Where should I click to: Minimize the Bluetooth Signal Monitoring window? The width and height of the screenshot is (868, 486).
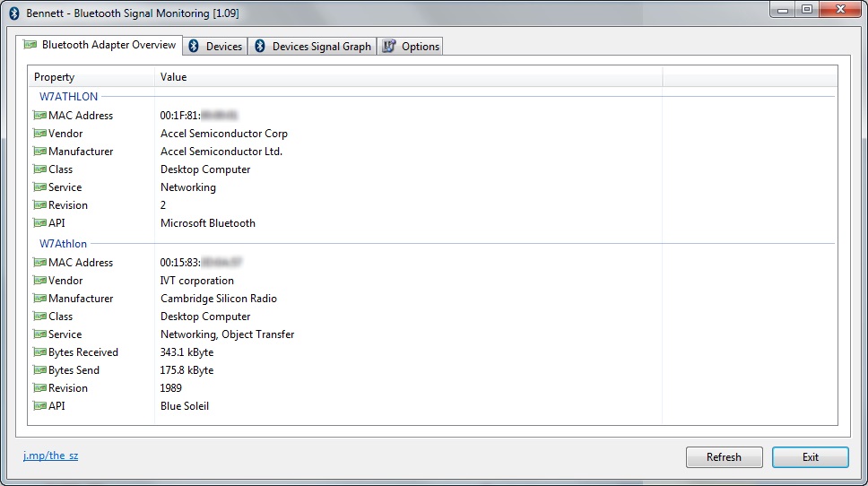coord(783,9)
